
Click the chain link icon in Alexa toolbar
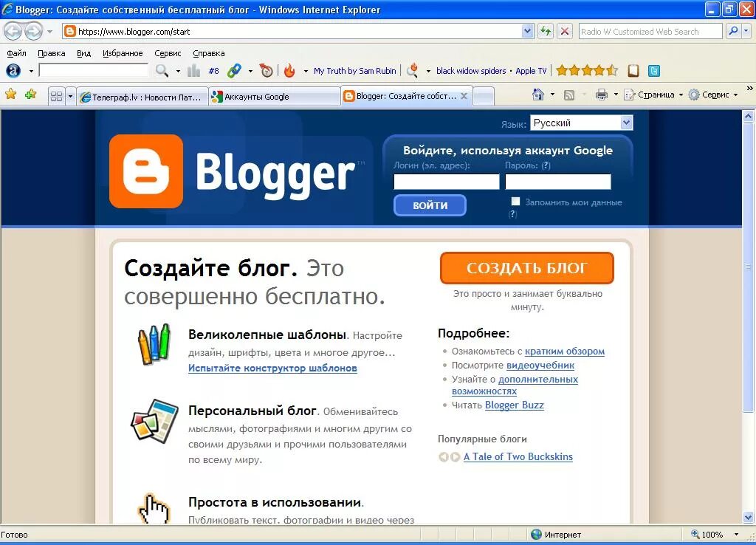[x=234, y=71]
